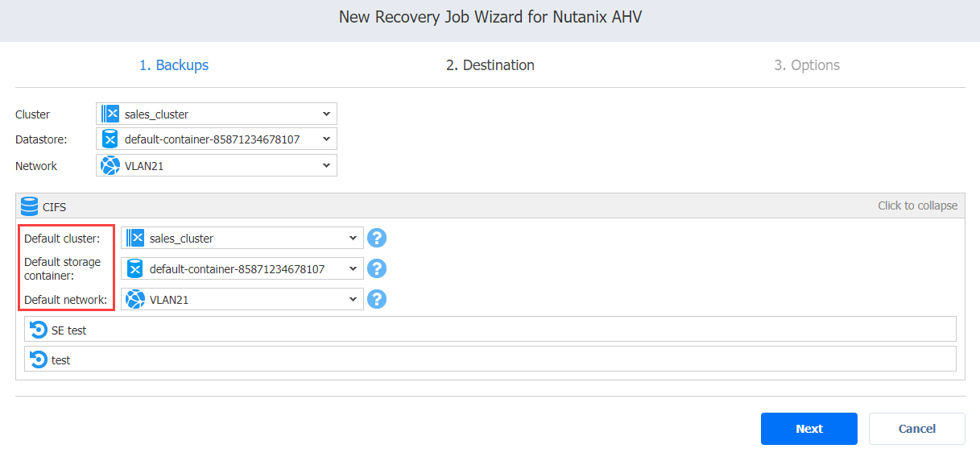Click globe icon in top Network dropdown
Viewport: 980px width, 457px height.
(x=110, y=165)
